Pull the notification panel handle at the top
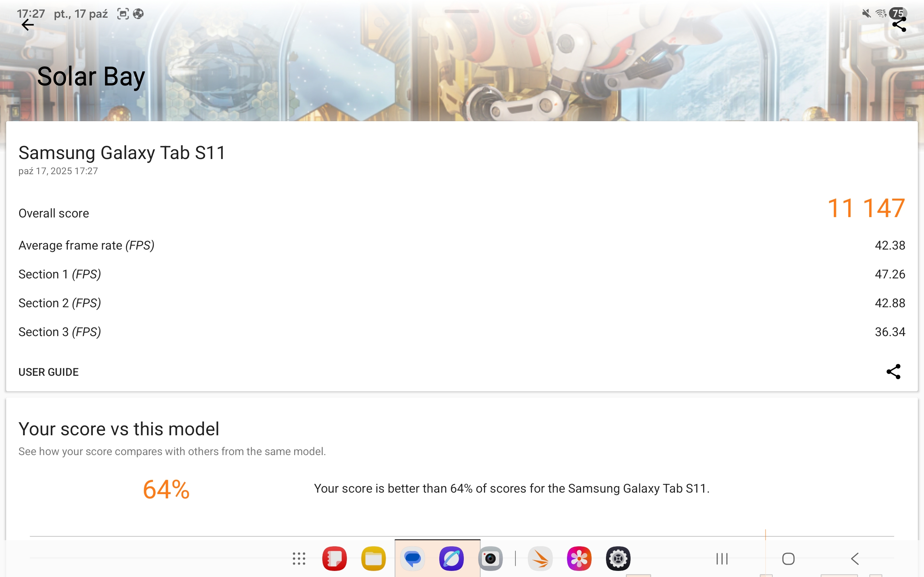This screenshot has height=577, width=924. pyautogui.click(x=462, y=12)
